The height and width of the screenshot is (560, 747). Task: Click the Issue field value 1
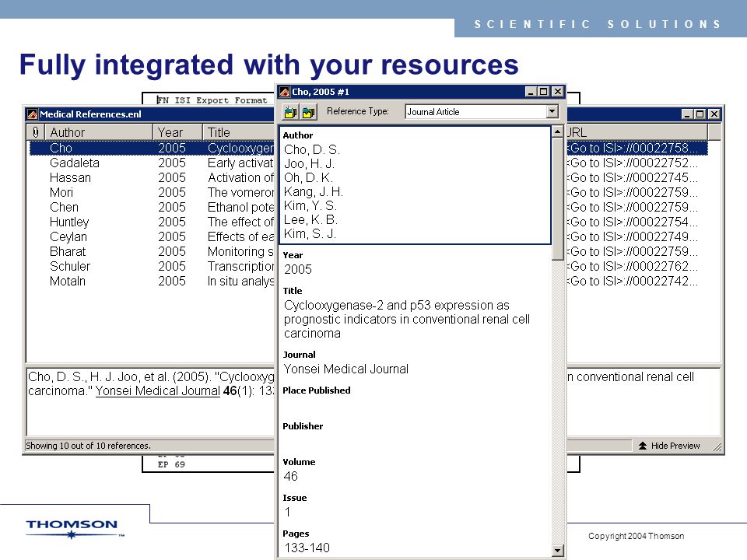click(287, 513)
